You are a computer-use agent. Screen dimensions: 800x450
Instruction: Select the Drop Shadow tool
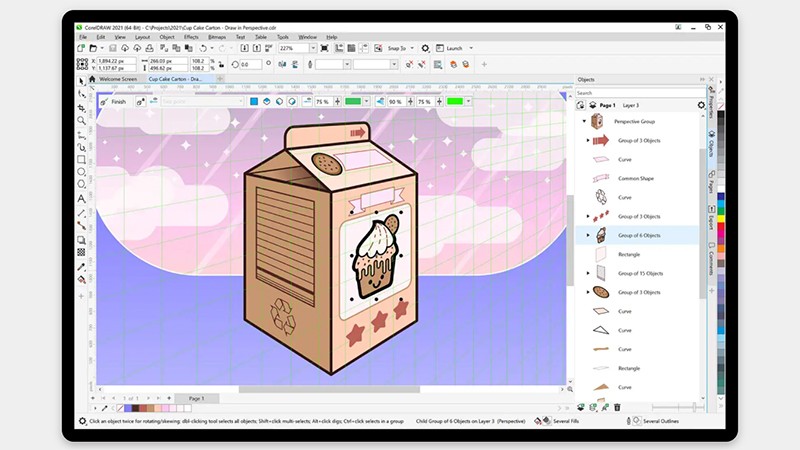click(81, 240)
